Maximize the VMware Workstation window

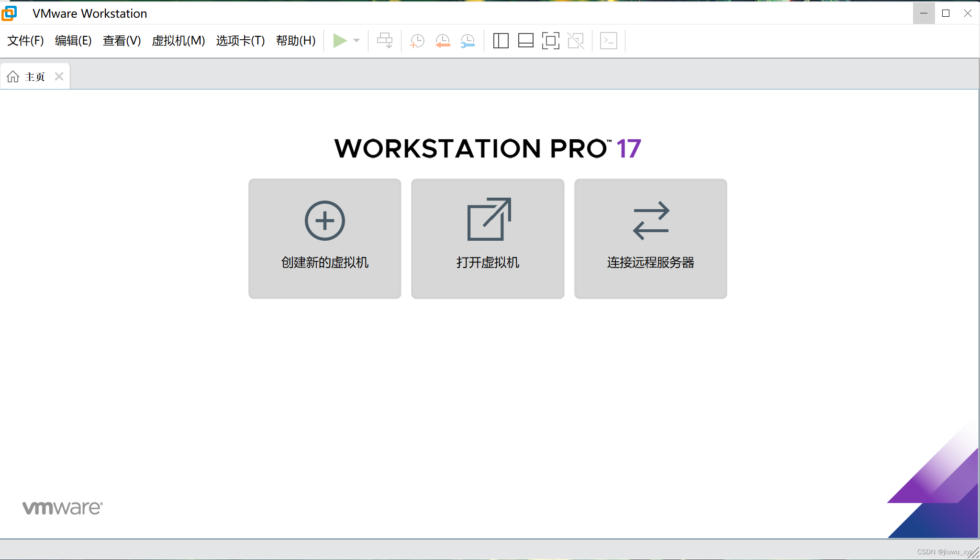[946, 13]
